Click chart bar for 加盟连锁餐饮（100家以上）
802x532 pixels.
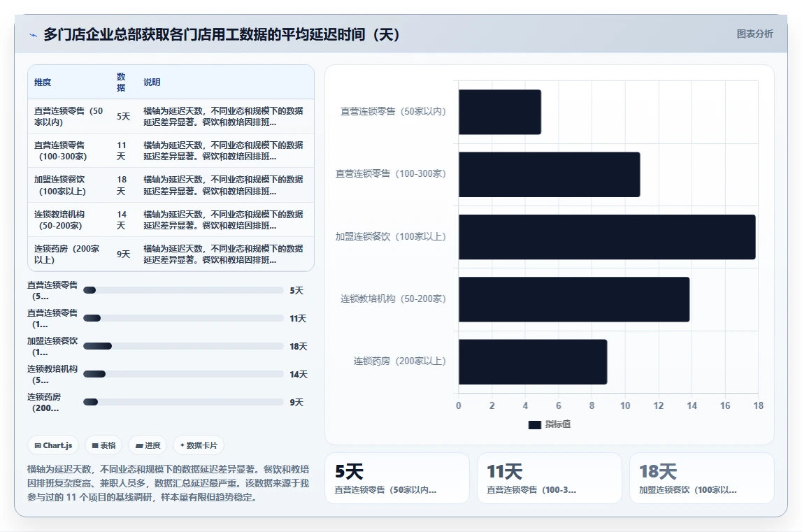(607, 237)
